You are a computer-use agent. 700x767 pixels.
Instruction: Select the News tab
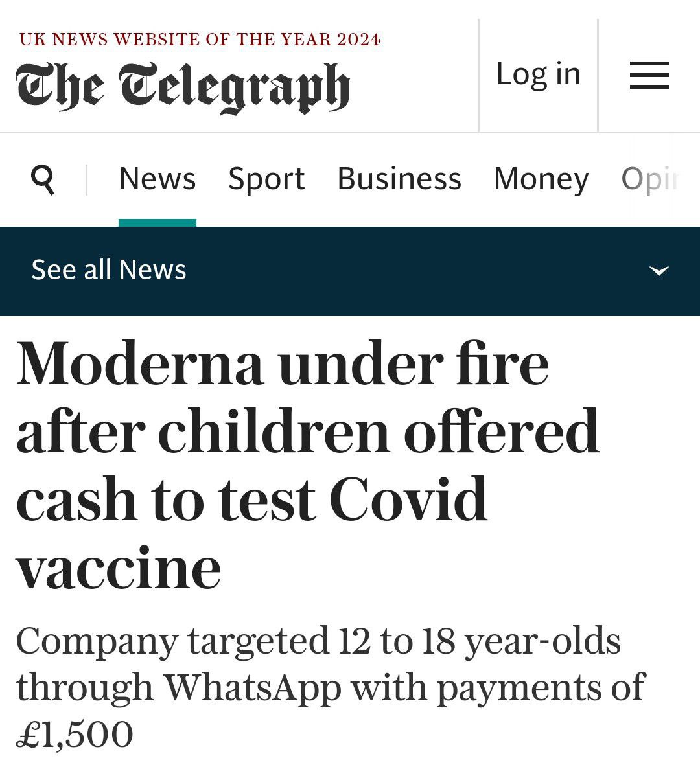pos(157,179)
